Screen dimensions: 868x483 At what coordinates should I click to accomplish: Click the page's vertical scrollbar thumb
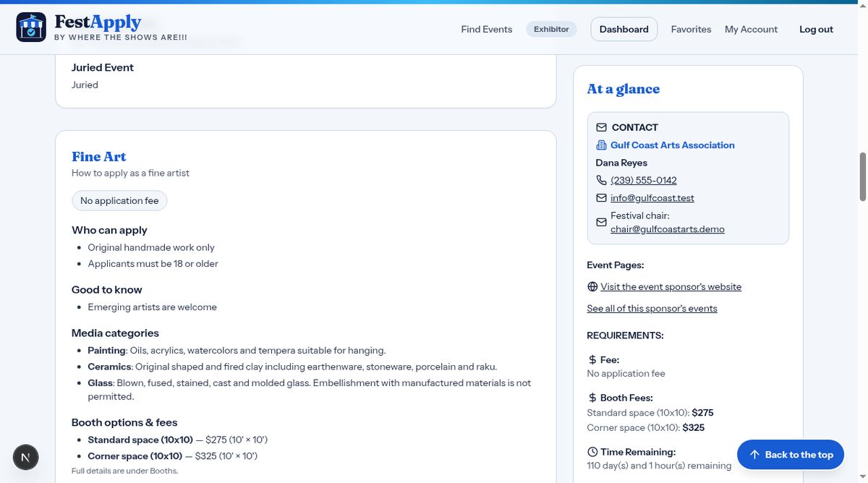pyautogui.click(x=862, y=176)
